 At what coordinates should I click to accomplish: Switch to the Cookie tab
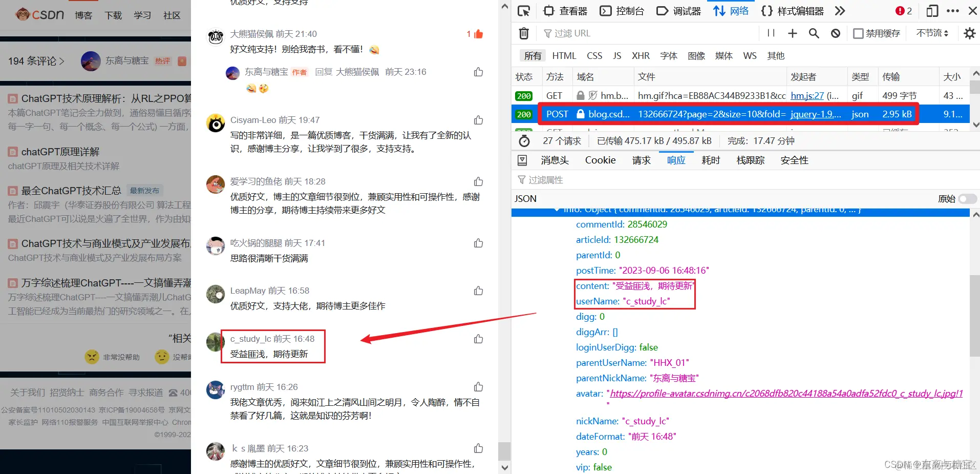tap(600, 160)
